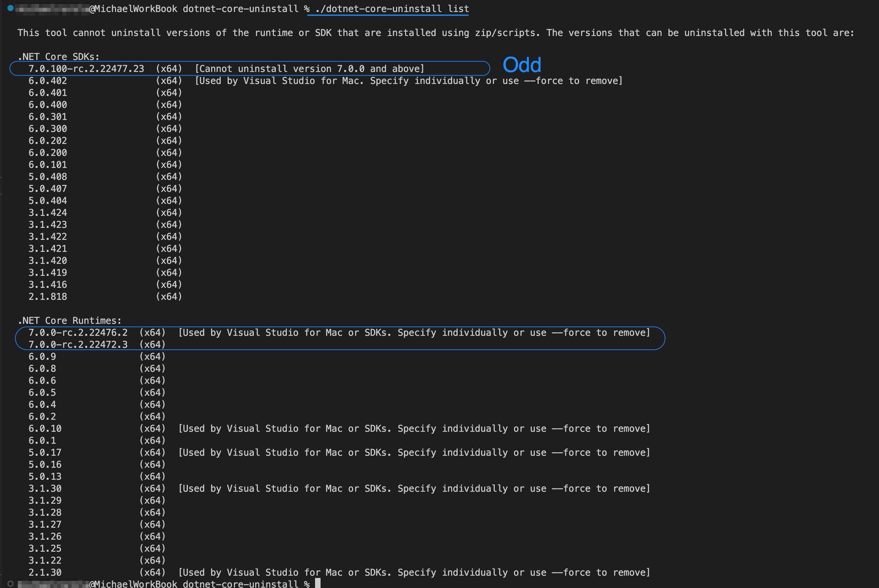Click the 'Cannot uninstall version 7.0.0 and above' message
This screenshot has height=588, width=879.
310,69
